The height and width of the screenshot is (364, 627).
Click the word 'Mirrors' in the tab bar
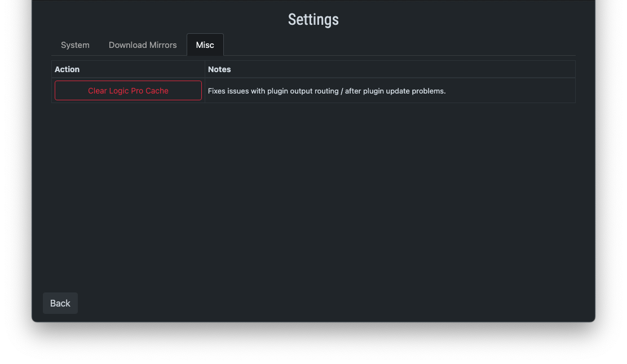(x=163, y=45)
